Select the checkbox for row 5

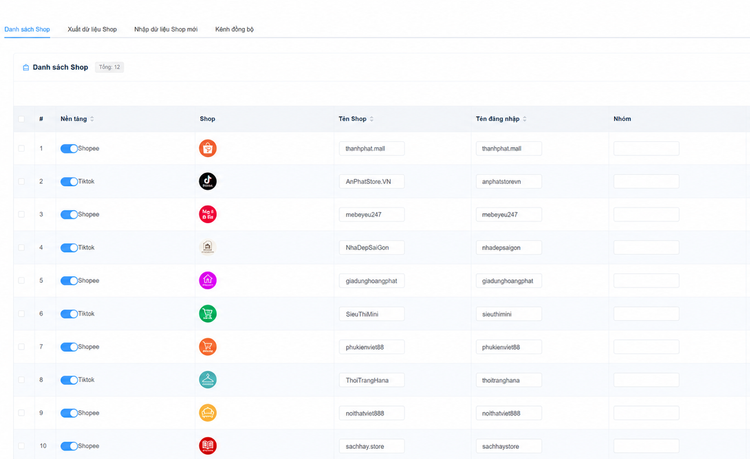point(22,280)
